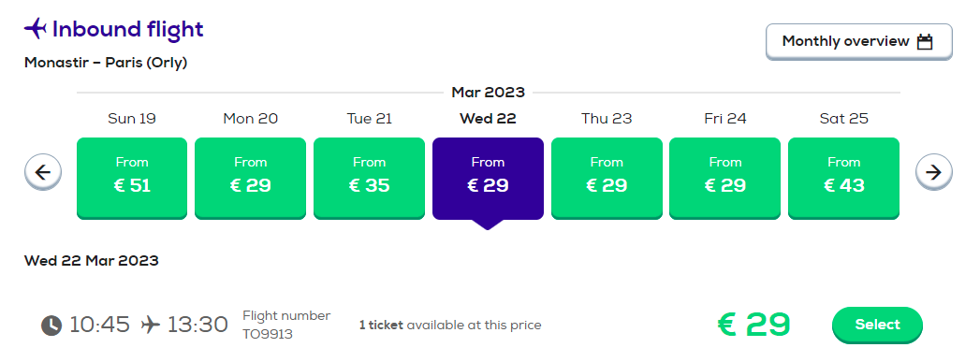This screenshot has height=362, width=980.
Task: Open the Monthly overview
Action: [x=858, y=42]
